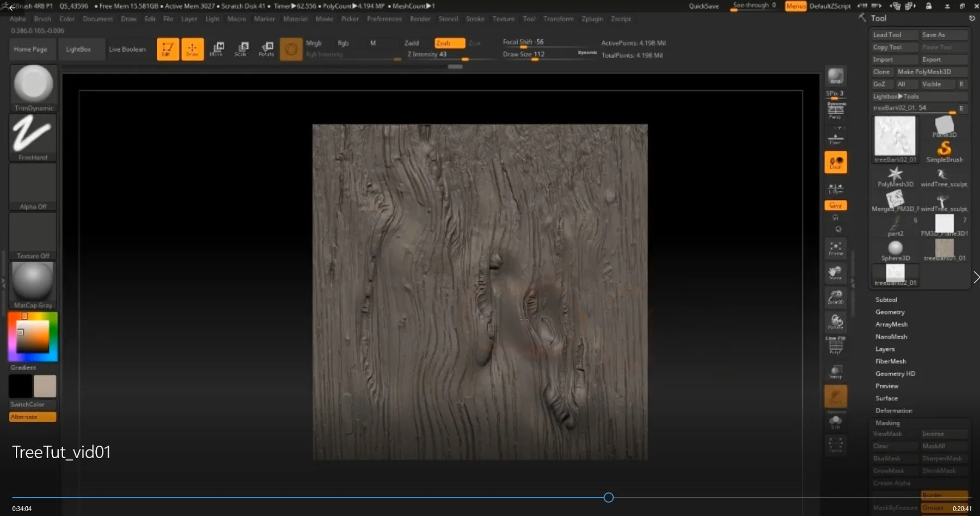Open the Preferences menu
Viewport: 980px width, 516px height.
[x=384, y=19]
